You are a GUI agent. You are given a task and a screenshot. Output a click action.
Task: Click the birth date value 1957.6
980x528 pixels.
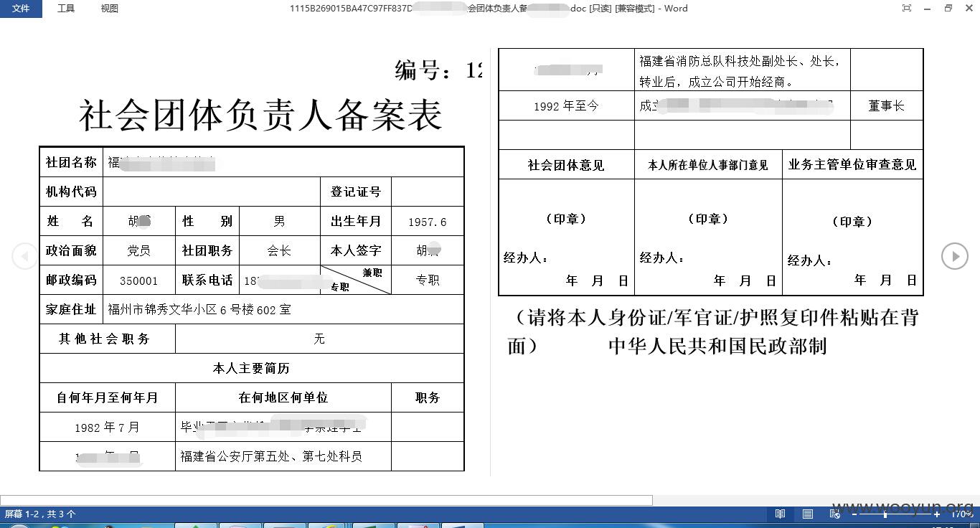coord(428,222)
